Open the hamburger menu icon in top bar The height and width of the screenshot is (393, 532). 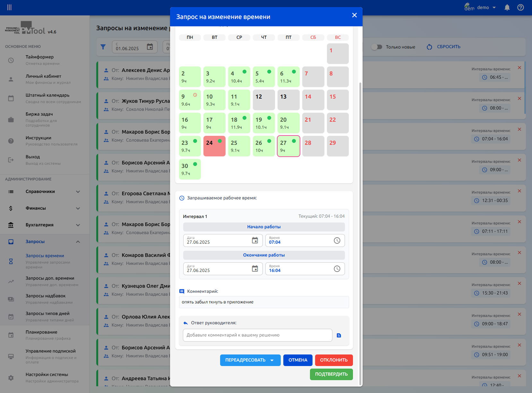(9, 7)
